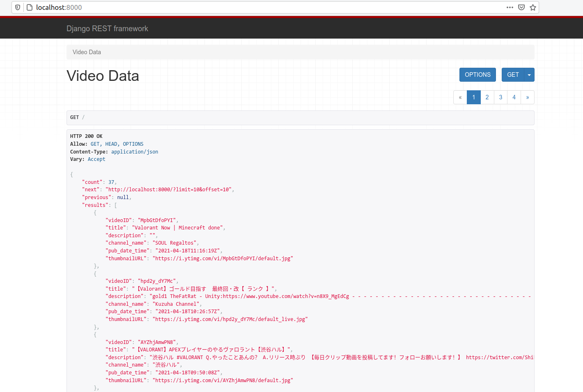This screenshot has width=583, height=392.
Task: Select current pagination page 1
Action: (474, 97)
